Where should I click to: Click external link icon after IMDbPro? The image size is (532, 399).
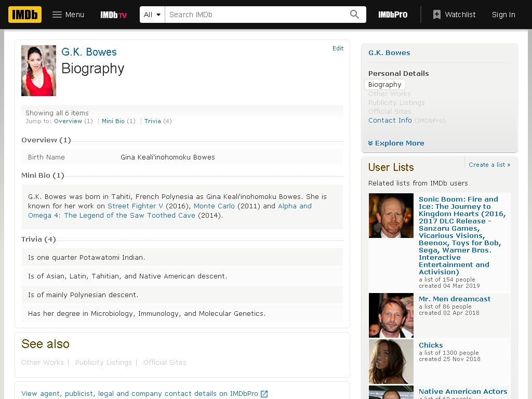264,394
